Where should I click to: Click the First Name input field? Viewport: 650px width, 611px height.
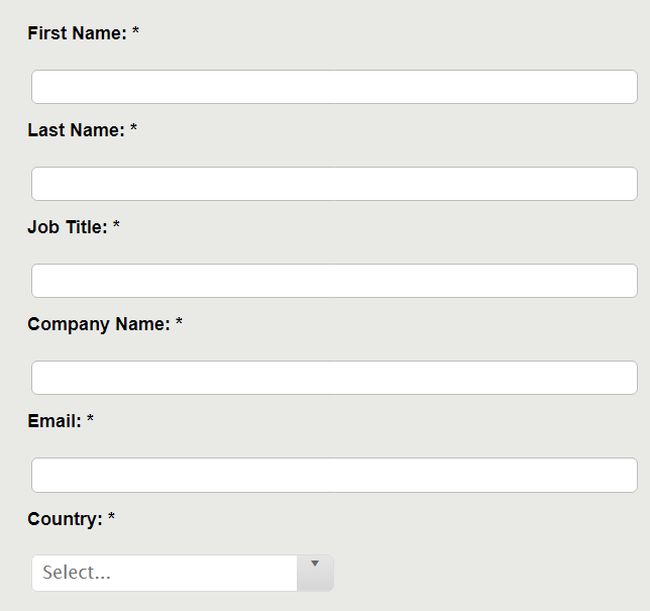click(x=334, y=87)
